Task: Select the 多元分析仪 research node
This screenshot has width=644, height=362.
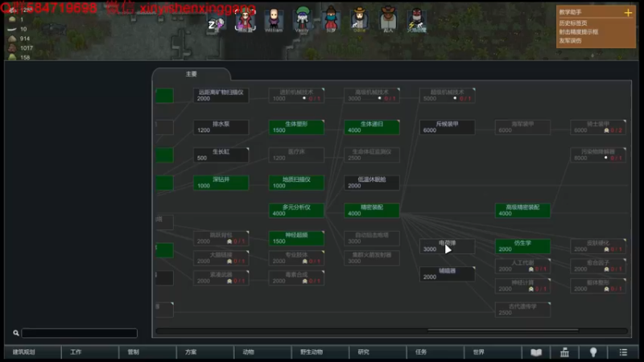Action: point(296,210)
